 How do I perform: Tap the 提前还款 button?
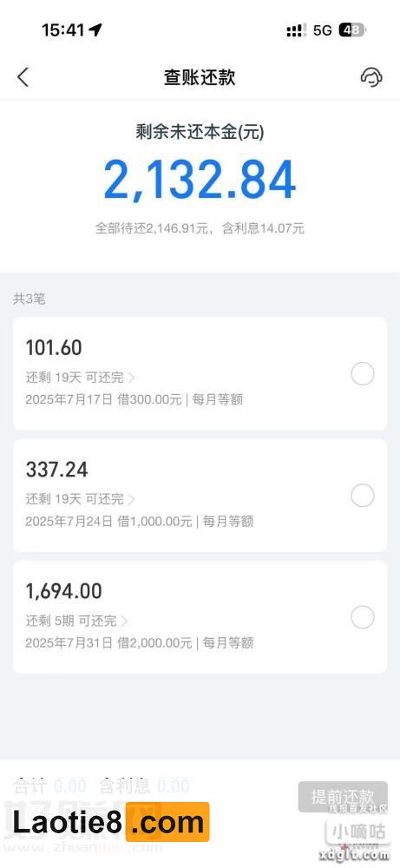[343, 797]
